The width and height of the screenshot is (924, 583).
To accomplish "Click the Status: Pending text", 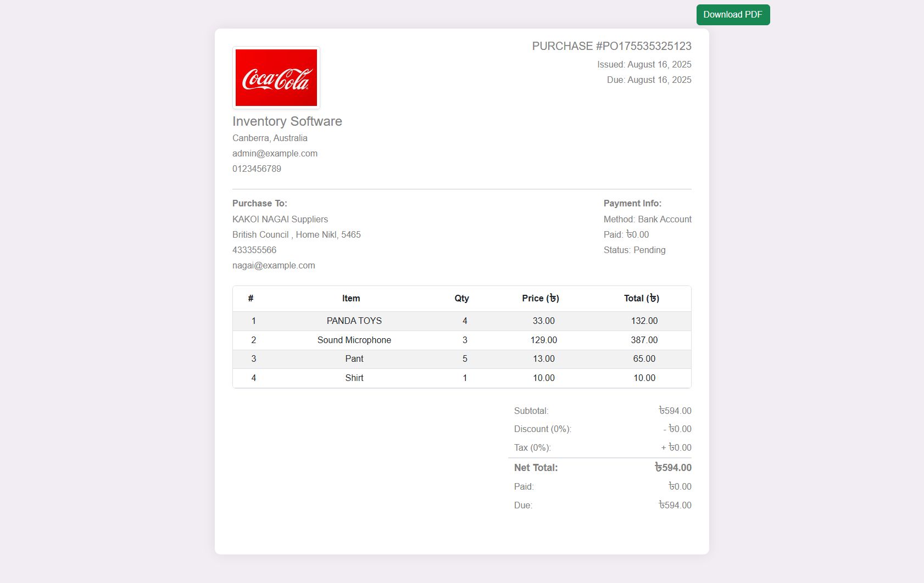I will tap(634, 250).
